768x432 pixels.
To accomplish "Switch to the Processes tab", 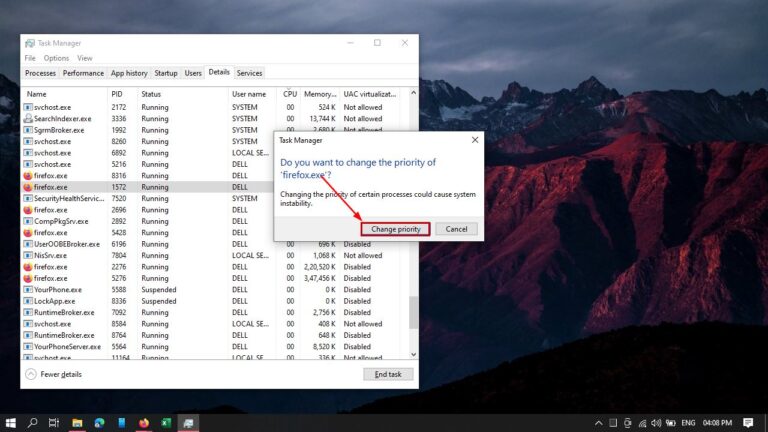I will [40, 73].
